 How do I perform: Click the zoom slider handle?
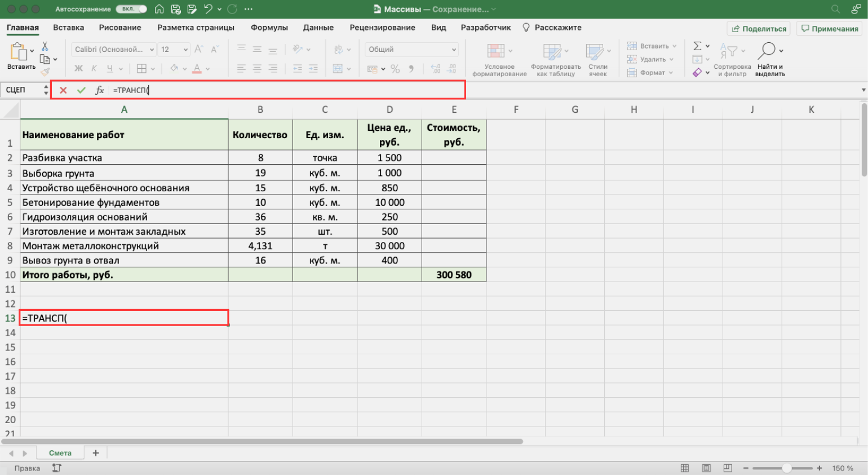pos(786,468)
